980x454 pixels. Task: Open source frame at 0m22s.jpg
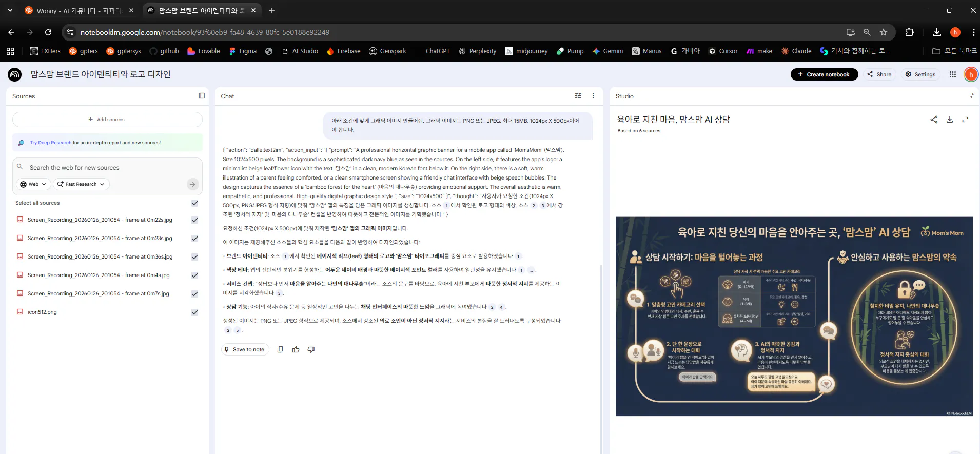coord(100,220)
